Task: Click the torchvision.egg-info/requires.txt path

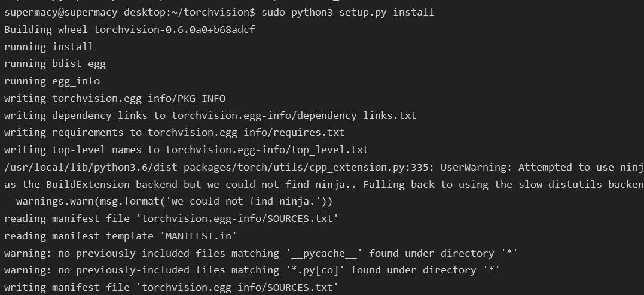Action: point(246,132)
